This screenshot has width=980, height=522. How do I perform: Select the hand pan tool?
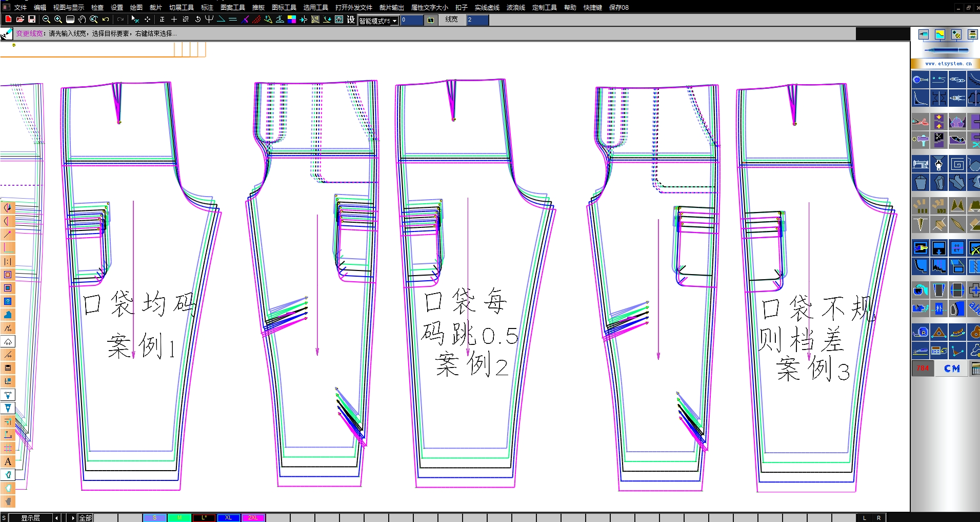point(82,20)
